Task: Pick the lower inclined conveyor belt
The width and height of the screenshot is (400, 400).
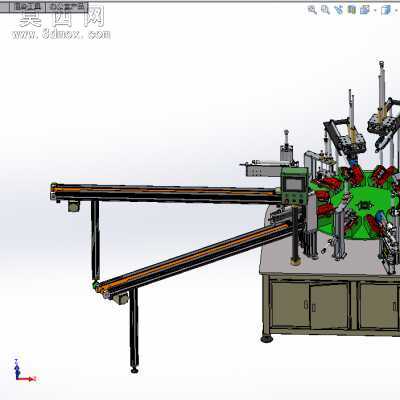Action: pyautogui.click(x=197, y=260)
